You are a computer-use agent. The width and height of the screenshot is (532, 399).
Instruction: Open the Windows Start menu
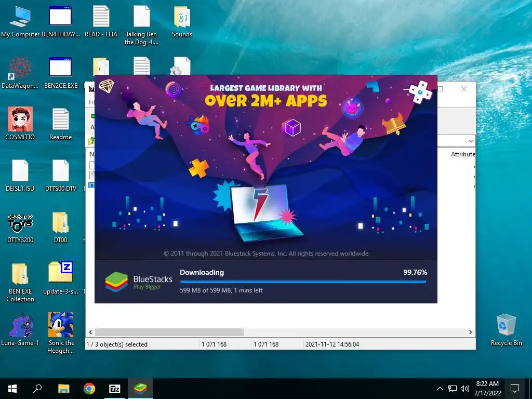tap(12, 389)
